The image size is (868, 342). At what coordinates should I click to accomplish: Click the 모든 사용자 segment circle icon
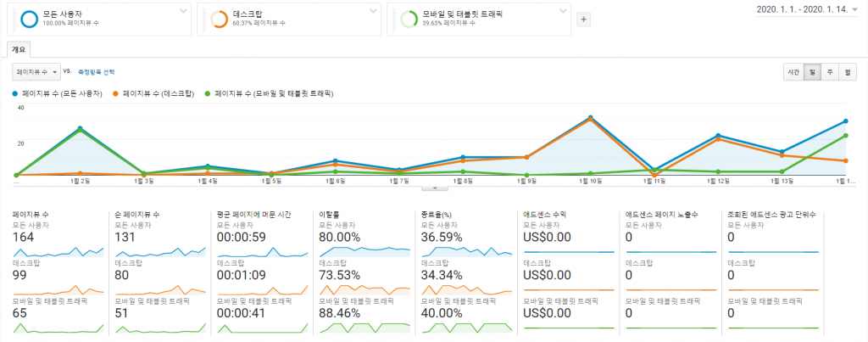point(28,19)
